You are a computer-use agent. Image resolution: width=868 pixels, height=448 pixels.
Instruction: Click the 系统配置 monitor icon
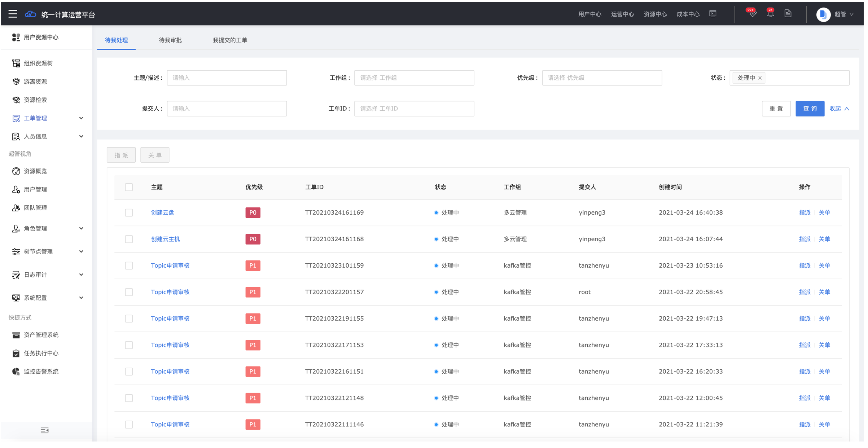16,298
